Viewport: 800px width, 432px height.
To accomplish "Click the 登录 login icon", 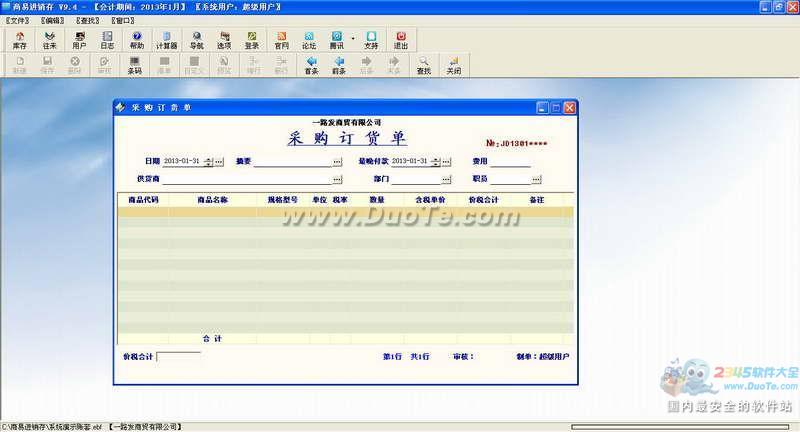I will pos(252,40).
